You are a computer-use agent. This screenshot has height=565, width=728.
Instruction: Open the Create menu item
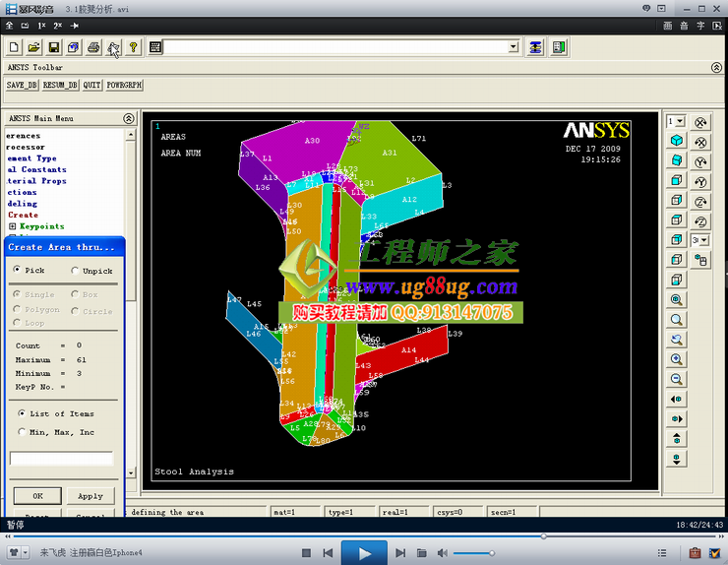click(x=24, y=215)
